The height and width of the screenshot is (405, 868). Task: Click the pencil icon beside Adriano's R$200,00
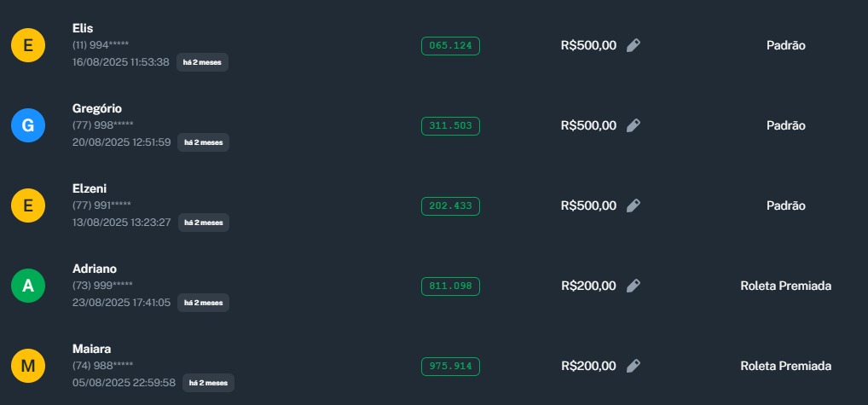coord(633,286)
